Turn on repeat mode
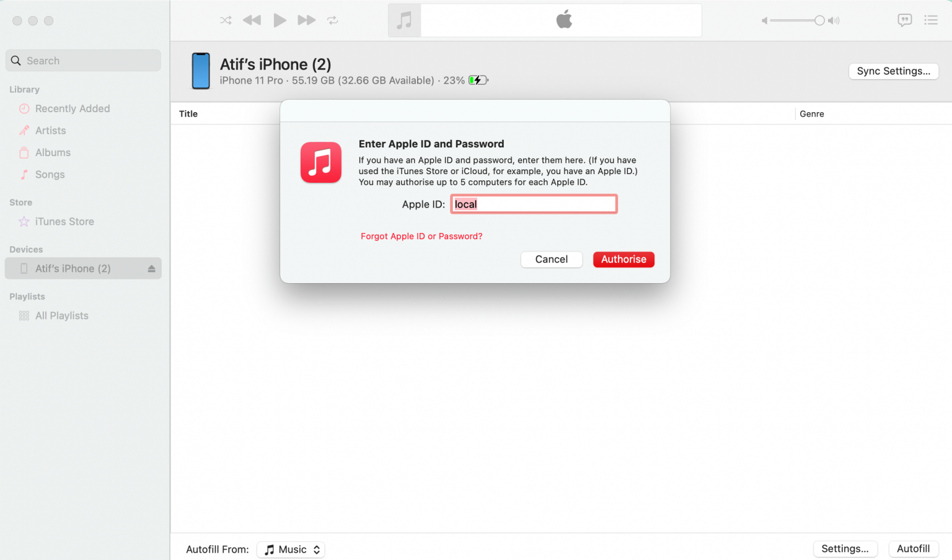The width and height of the screenshot is (952, 560). pos(332,20)
